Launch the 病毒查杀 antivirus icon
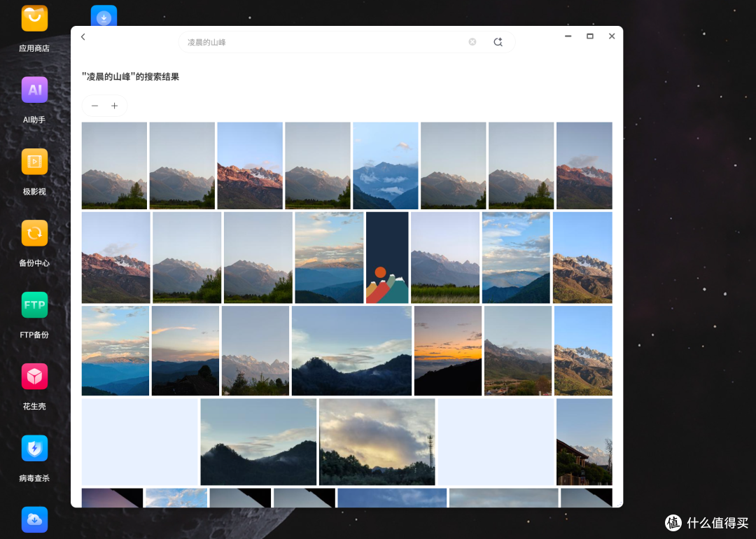 (x=34, y=449)
